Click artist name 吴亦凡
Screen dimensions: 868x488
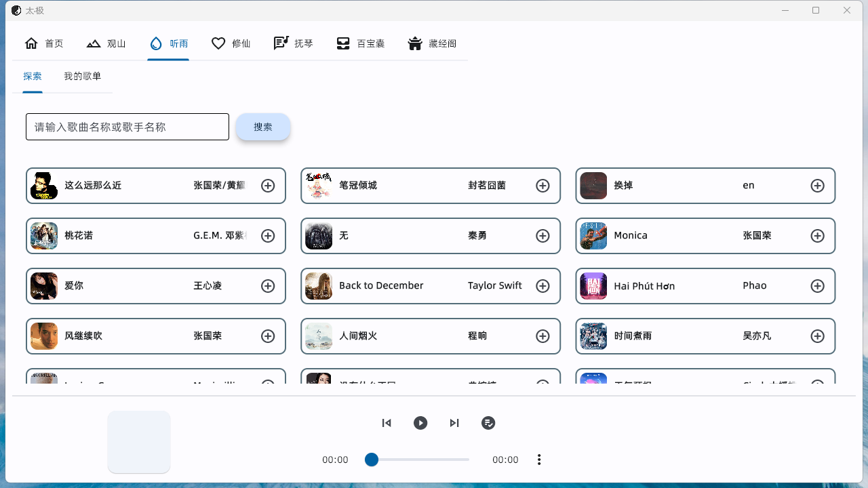coord(757,335)
